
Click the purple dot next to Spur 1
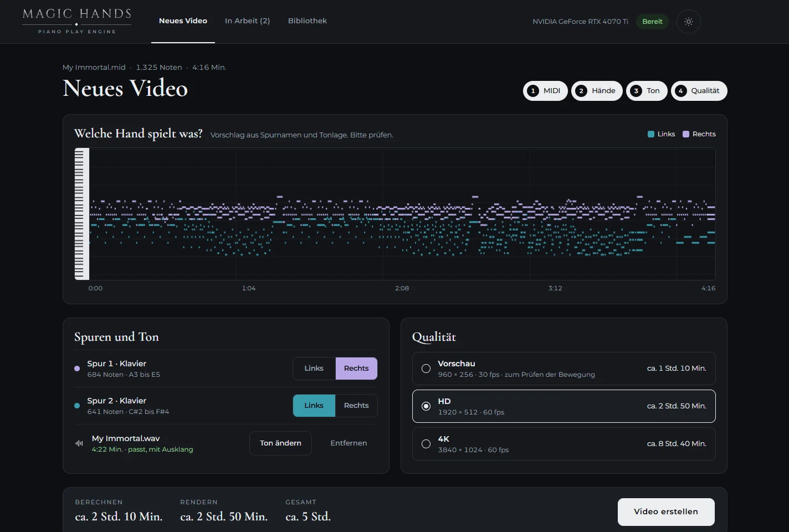point(77,369)
